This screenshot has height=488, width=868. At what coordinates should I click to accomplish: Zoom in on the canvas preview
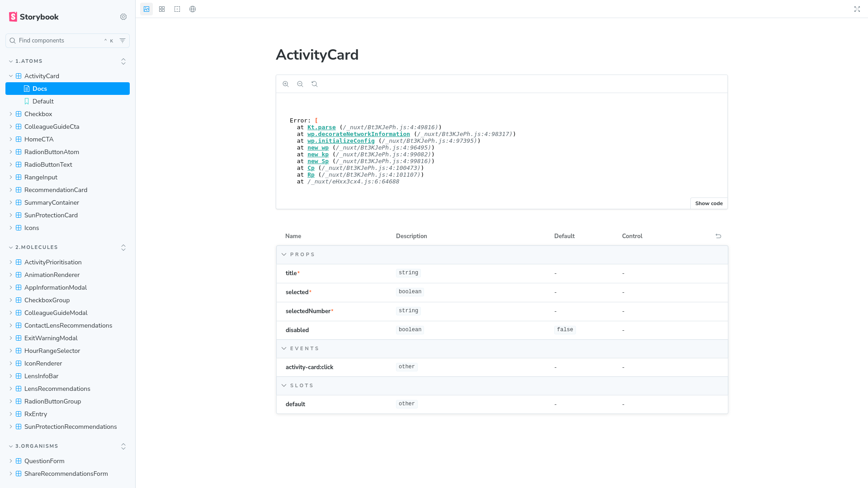(286, 84)
